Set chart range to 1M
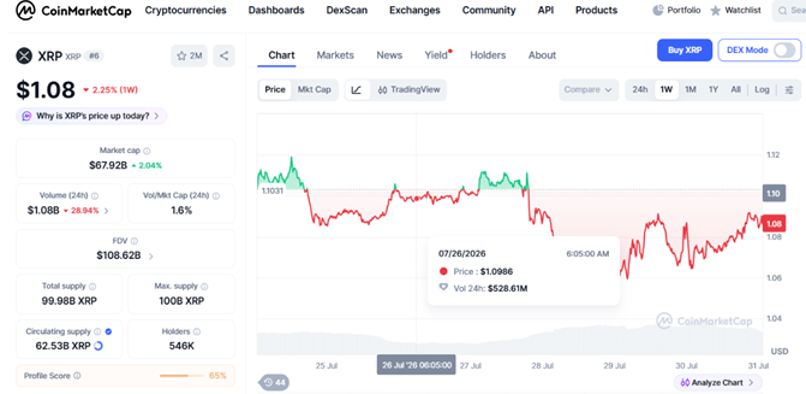Viewport: 806px width, 394px height. point(690,90)
